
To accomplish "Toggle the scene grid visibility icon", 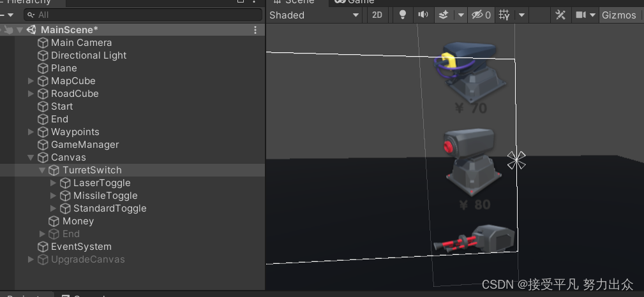I will point(505,15).
